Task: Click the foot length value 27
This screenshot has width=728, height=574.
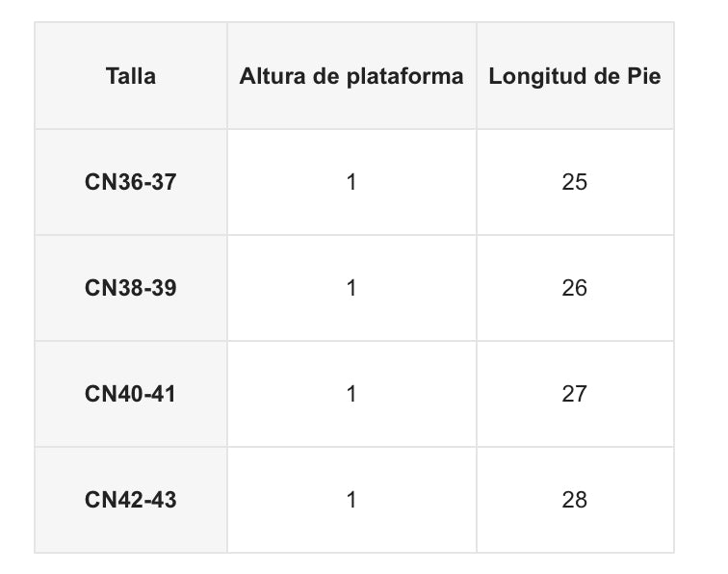Action: tap(575, 394)
